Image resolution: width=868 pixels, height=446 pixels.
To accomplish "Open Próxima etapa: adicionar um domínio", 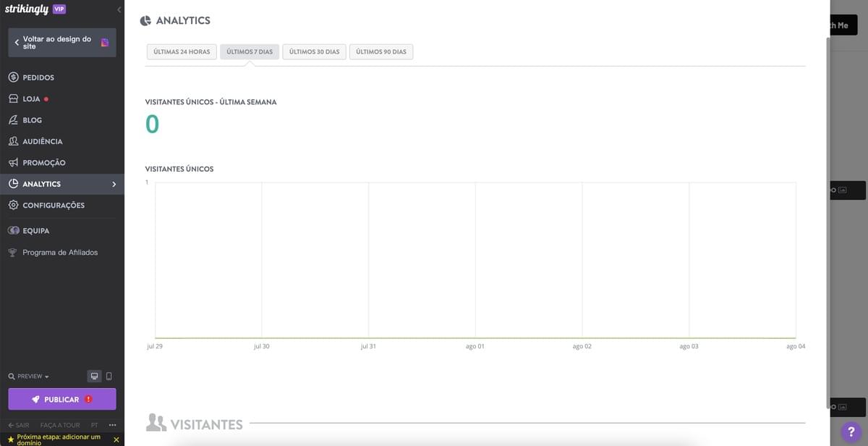I will click(x=59, y=439).
